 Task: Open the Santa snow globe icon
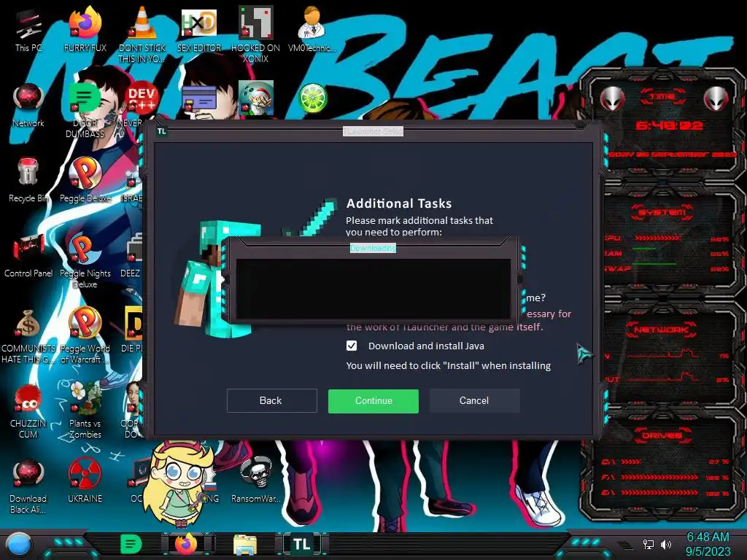(256, 98)
